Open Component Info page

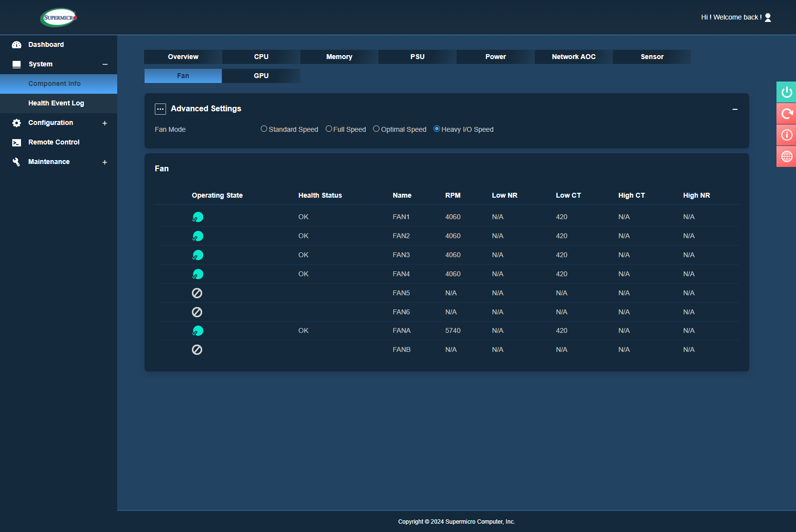(59, 84)
